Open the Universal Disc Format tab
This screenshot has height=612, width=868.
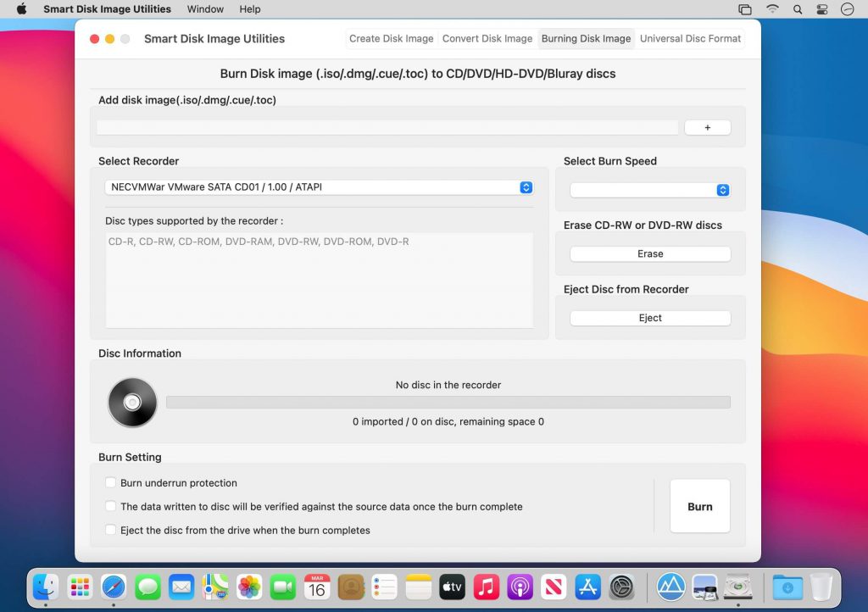coord(690,38)
